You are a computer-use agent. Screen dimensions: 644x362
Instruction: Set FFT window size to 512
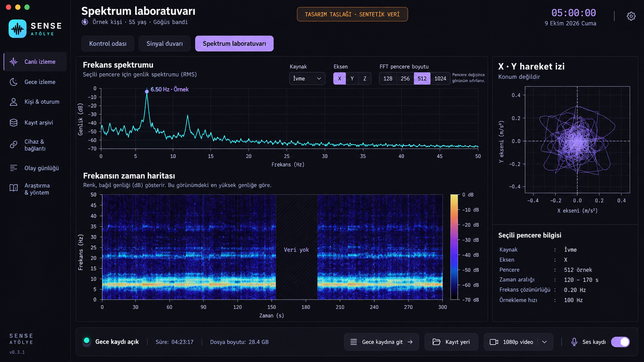coord(422,78)
